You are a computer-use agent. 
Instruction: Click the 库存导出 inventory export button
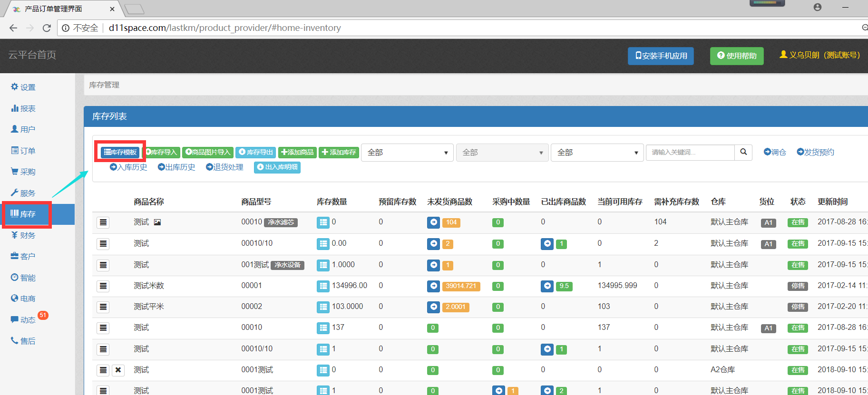256,152
